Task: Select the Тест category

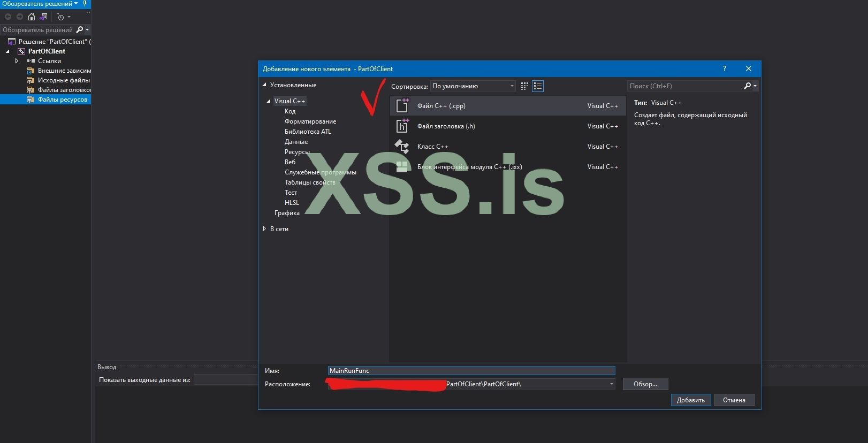Action: pos(291,193)
